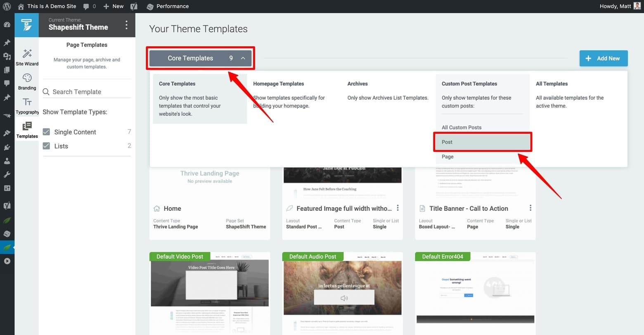
Task: Uncheck the Single Content checkbox
Action: (46, 132)
